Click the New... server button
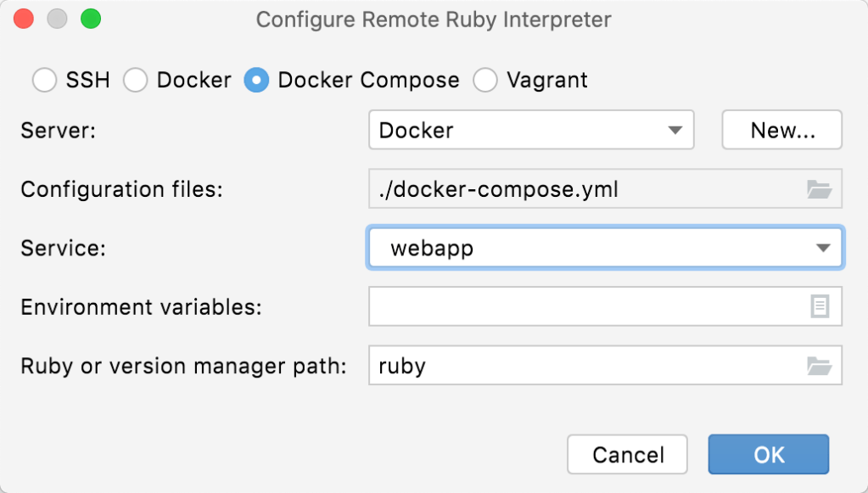Screen dimensions: 868x493 [781, 130]
